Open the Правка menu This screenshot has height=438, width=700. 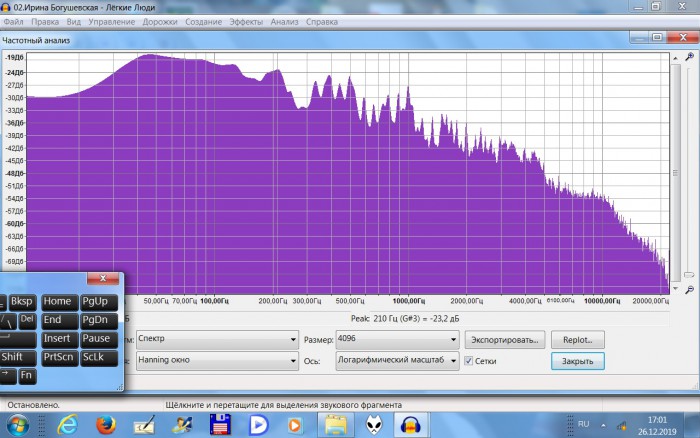pyautogui.click(x=45, y=22)
